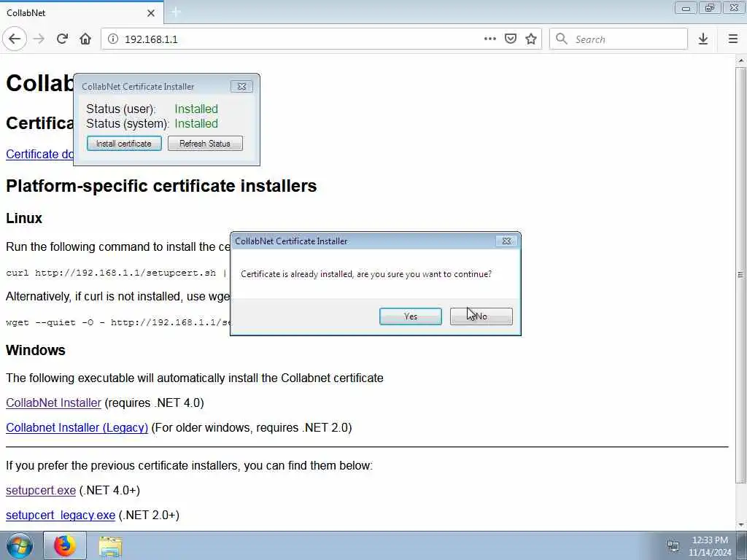Viewport: 747px width, 560px height.
Task: Click the wget --quiet command text
Action: tap(117, 322)
